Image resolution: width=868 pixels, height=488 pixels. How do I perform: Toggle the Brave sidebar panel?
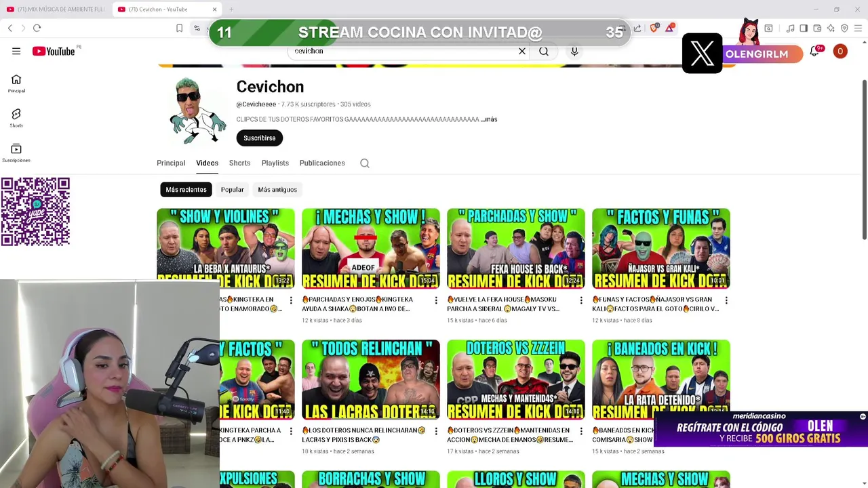[804, 28]
